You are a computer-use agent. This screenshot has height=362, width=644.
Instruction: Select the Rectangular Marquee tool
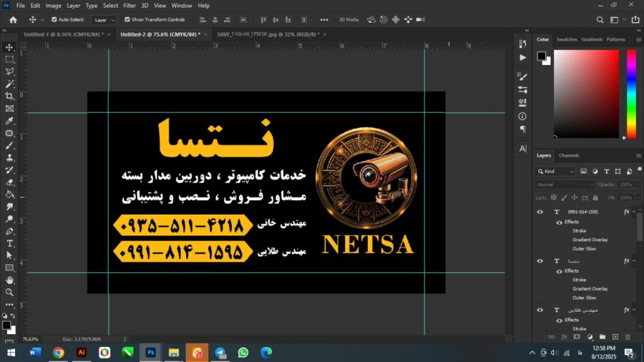(9, 60)
